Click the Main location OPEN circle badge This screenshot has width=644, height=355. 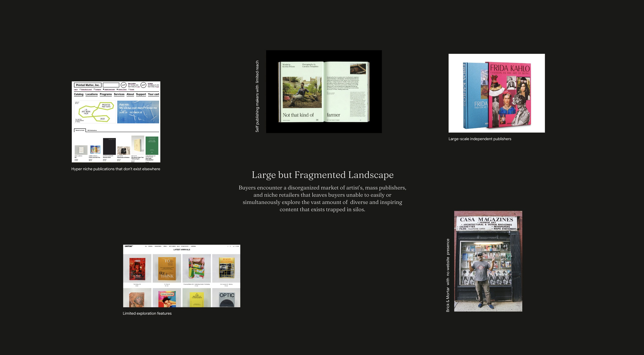pos(123,85)
